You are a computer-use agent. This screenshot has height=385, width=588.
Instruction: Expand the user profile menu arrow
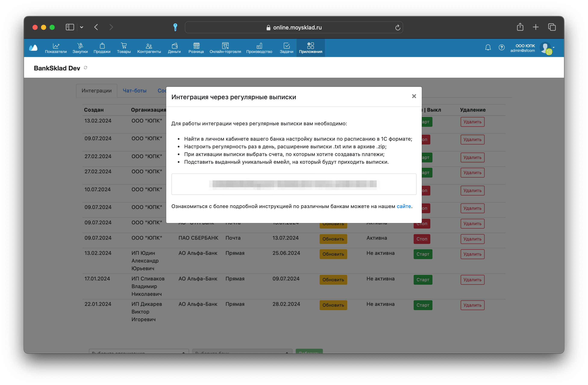tap(553, 47)
